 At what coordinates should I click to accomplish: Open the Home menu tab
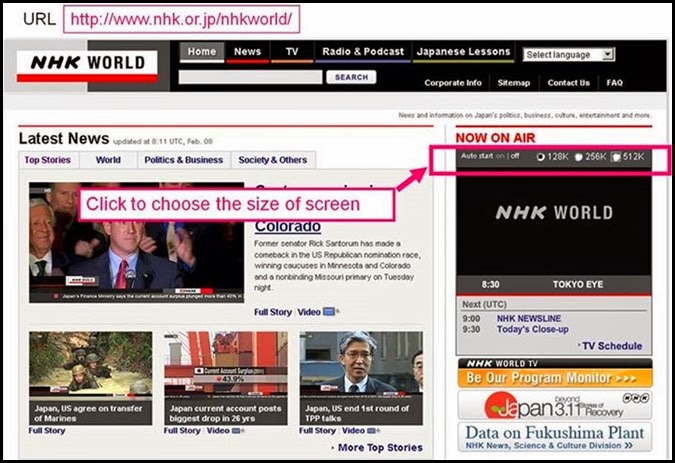click(x=202, y=52)
